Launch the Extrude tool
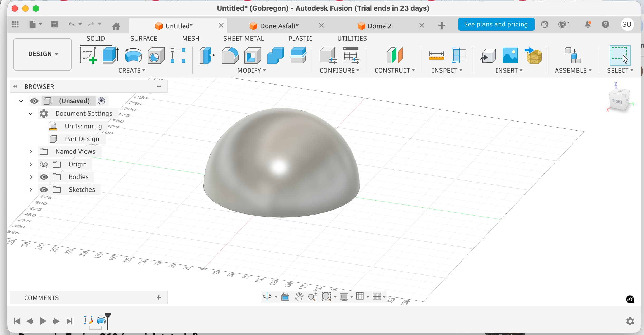Screen dimensions: 644x335 110,55
